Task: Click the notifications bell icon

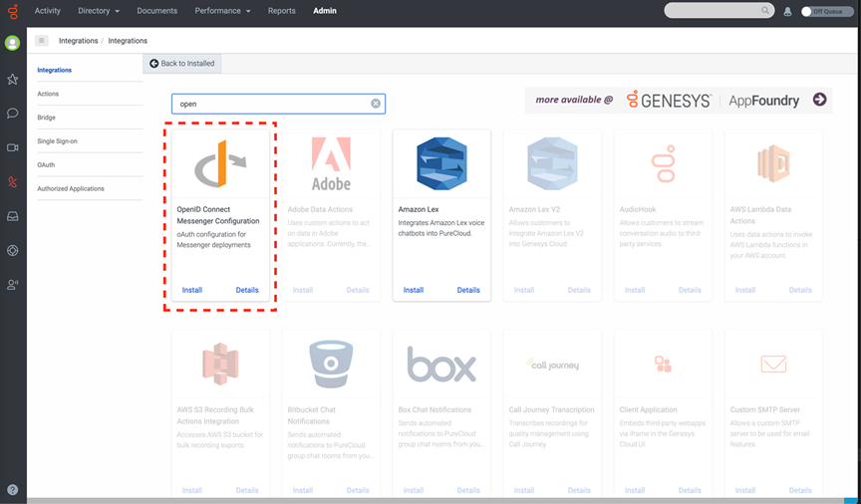Action: point(787,12)
